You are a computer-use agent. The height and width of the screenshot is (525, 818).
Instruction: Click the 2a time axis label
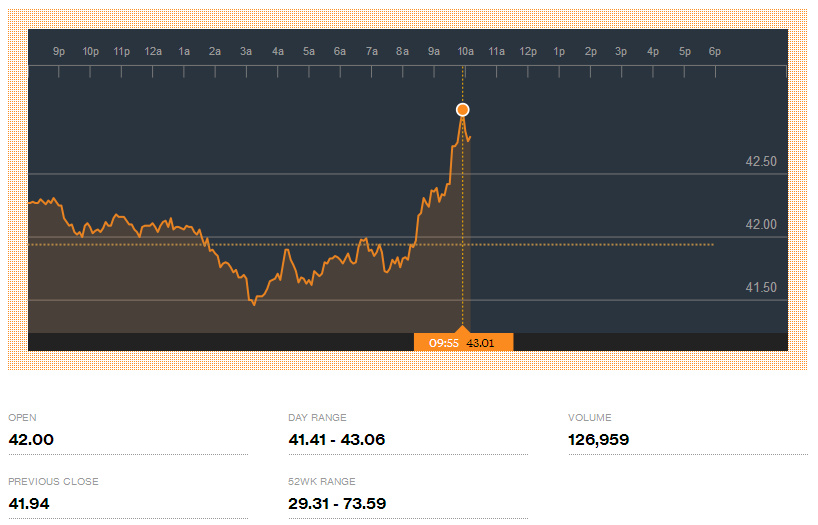(x=215, y=51)
